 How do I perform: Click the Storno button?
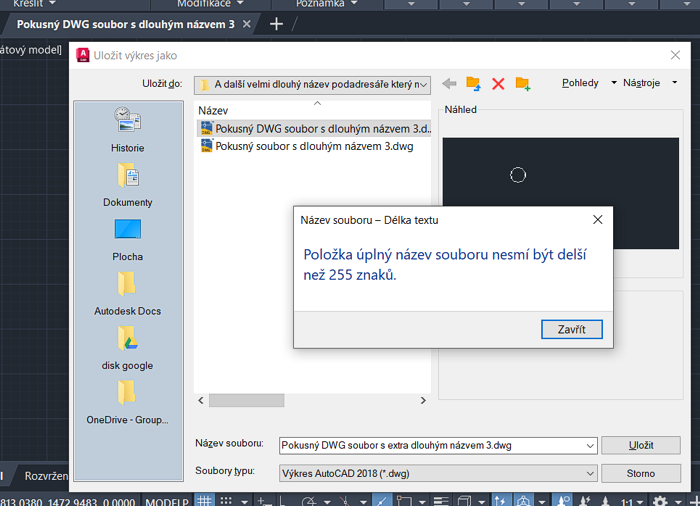640,473
